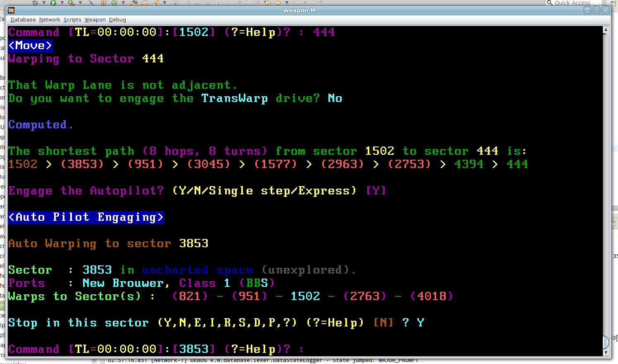The height and width of the screenshot is (364, 618).
Task: Click the Weapon M application icon in title bar
Action: coord(11,10)
